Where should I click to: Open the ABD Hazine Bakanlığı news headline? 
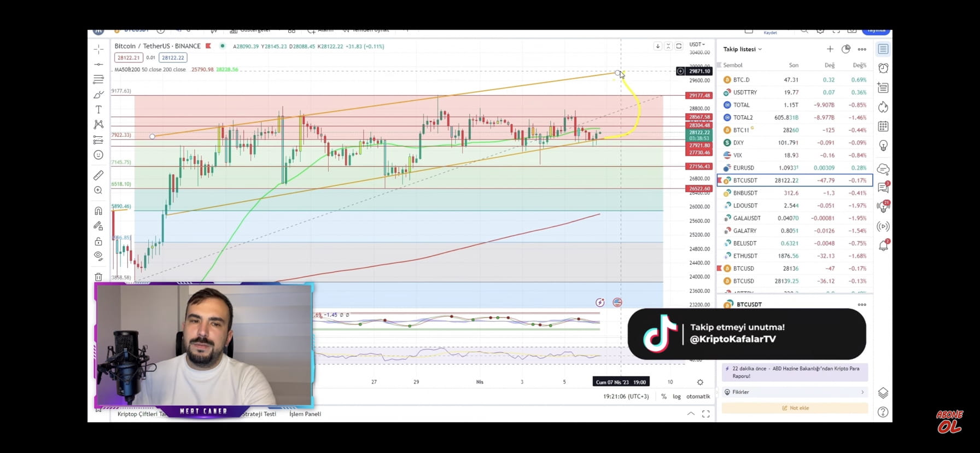pyautogui.click(x=796, y=372)
